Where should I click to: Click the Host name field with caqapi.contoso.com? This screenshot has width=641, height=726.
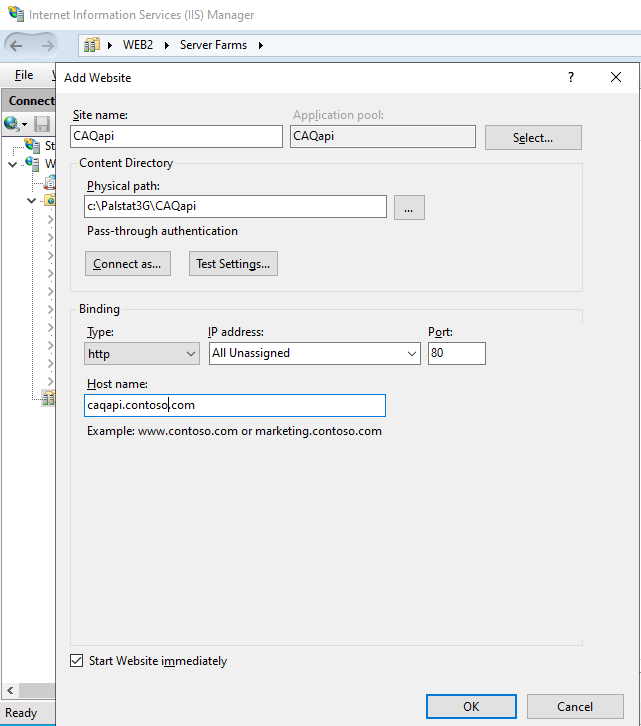[x=235, y=406]
